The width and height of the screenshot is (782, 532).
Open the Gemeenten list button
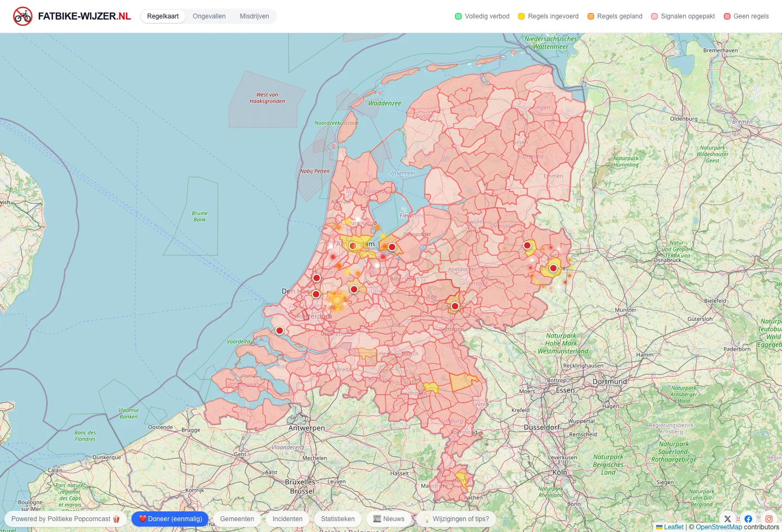coord(237,519)
